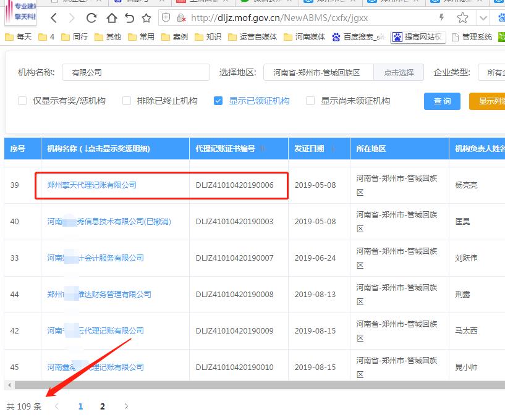Click the 序号 column header
Viewport: 505px width, 420px height.
pyautogui.click(x=22, y=148)
